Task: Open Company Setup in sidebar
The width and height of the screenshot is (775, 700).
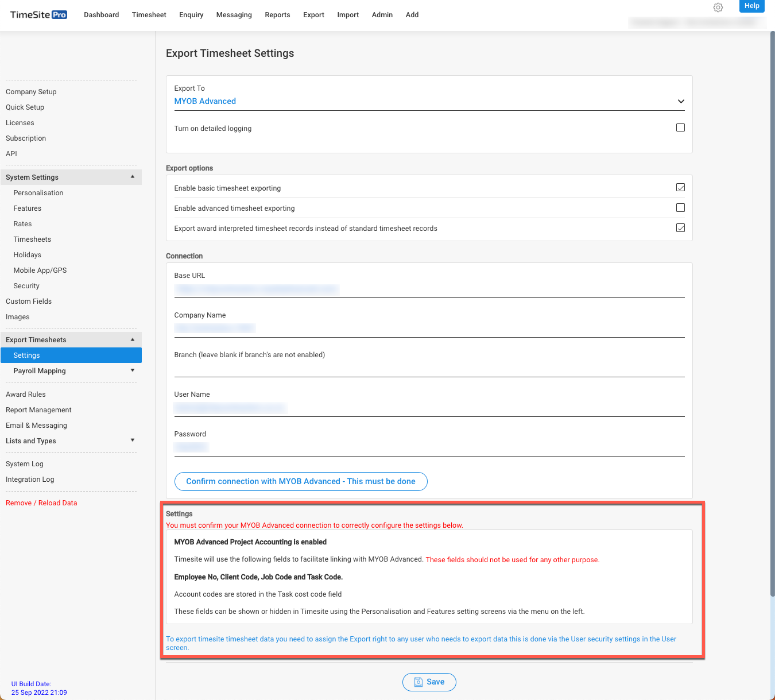Action: pyautogui.click(x=31, y=92)
